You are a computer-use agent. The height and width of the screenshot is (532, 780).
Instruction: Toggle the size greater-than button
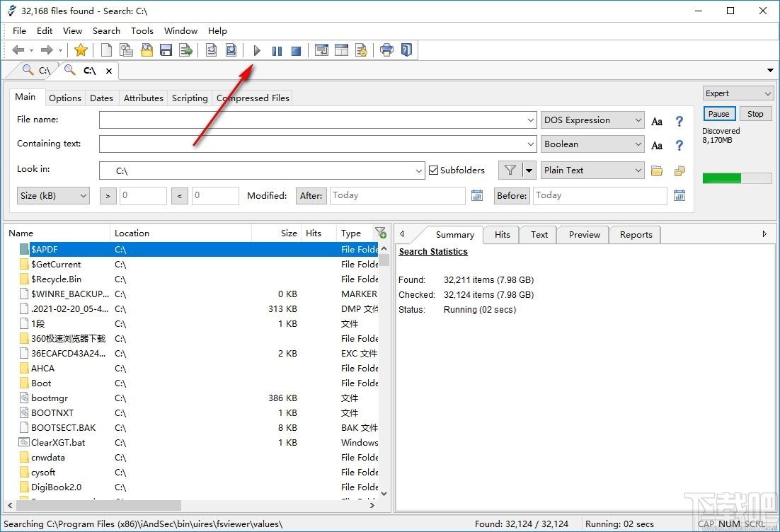pos(108,196)
